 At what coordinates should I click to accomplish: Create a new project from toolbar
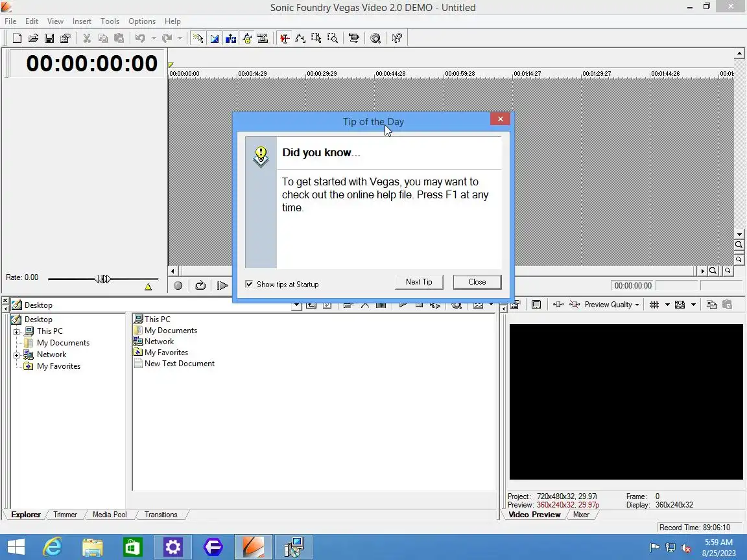(17, 38)
